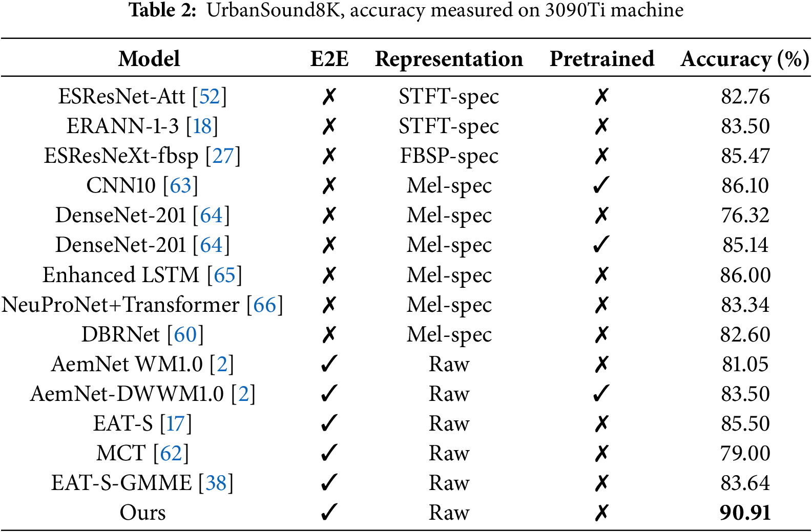Open citation 52 next to ESResNet-Att
The height and width of the screenshot is (532, 812).
(210, 96)
